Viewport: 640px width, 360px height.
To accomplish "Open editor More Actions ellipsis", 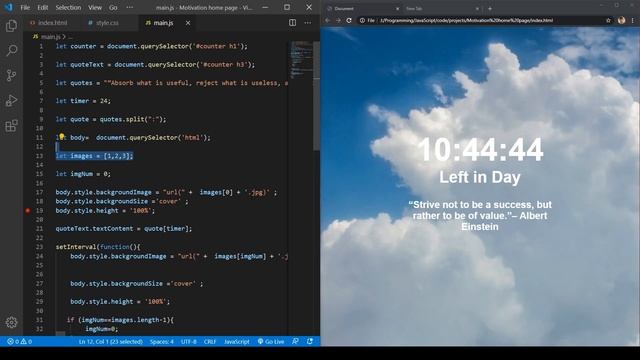I will coord(308,23).
